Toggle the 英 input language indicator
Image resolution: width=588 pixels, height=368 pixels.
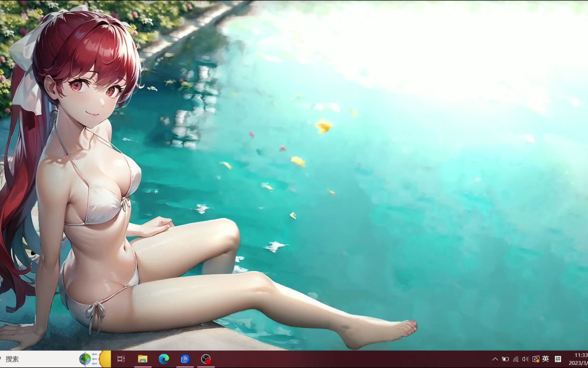tap(545, 359)
